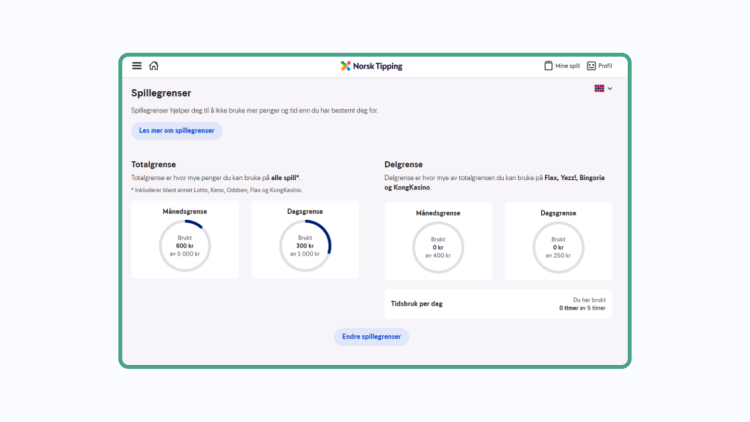The image size is (750, 422).
Task: Select Totalgrense Månedsgrense gauge showing 600 kr
Action: [185, 246]
